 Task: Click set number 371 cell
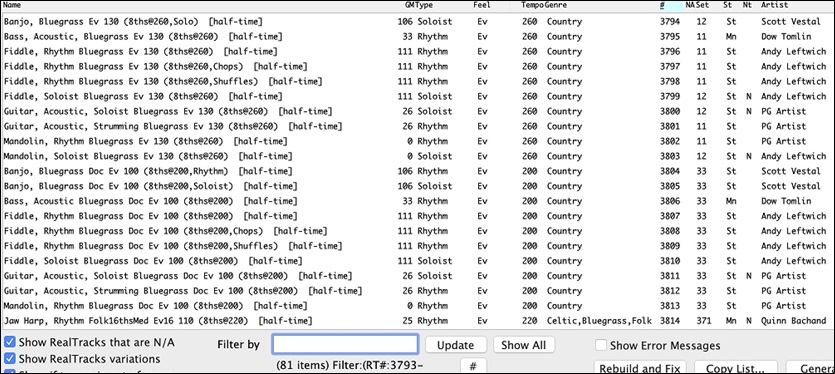click(x=703, y=321)
